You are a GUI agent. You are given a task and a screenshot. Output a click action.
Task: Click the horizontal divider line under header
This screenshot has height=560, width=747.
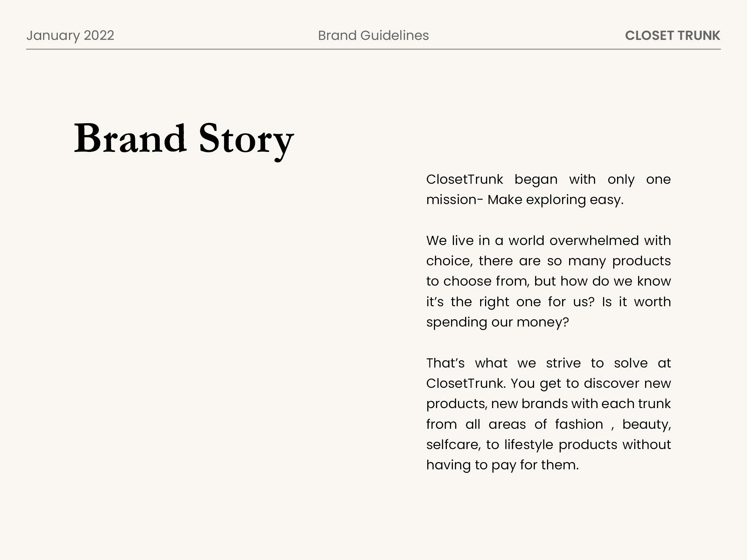click(373, 49)
